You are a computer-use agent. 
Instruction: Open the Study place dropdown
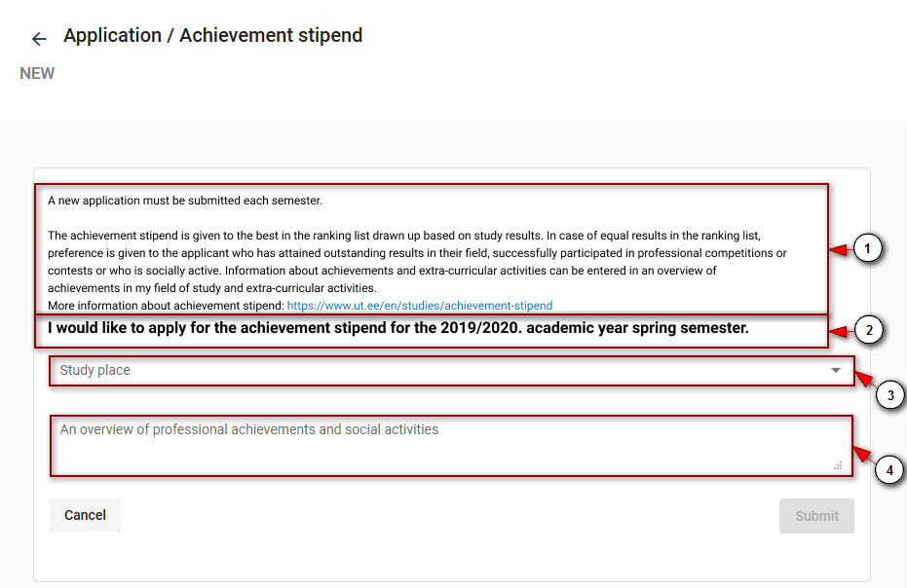[x=452, y=371]
